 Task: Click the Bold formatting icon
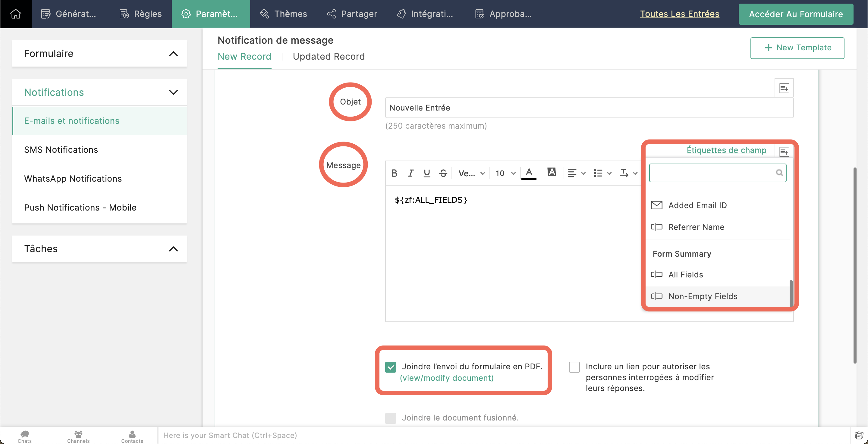[x=394, y=173]
